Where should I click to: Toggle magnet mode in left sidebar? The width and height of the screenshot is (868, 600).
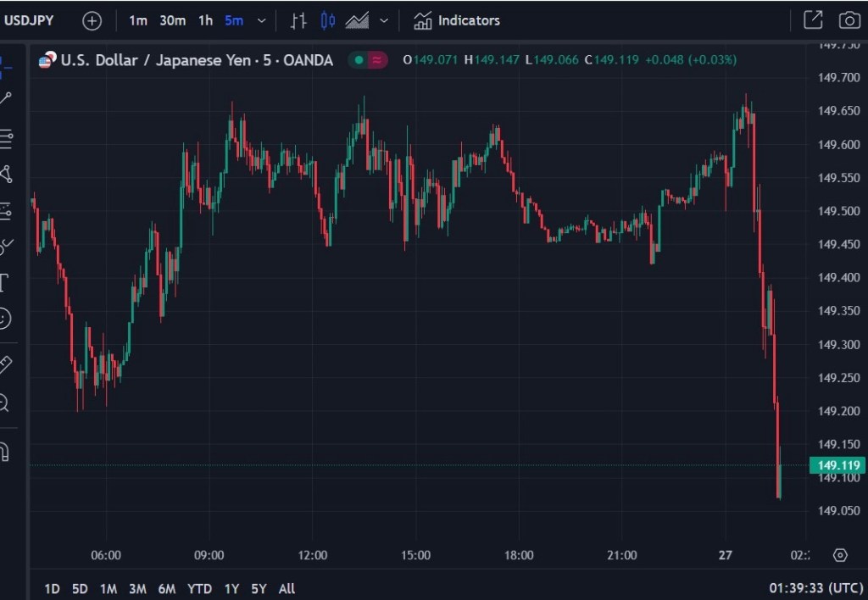click(4, 452)
